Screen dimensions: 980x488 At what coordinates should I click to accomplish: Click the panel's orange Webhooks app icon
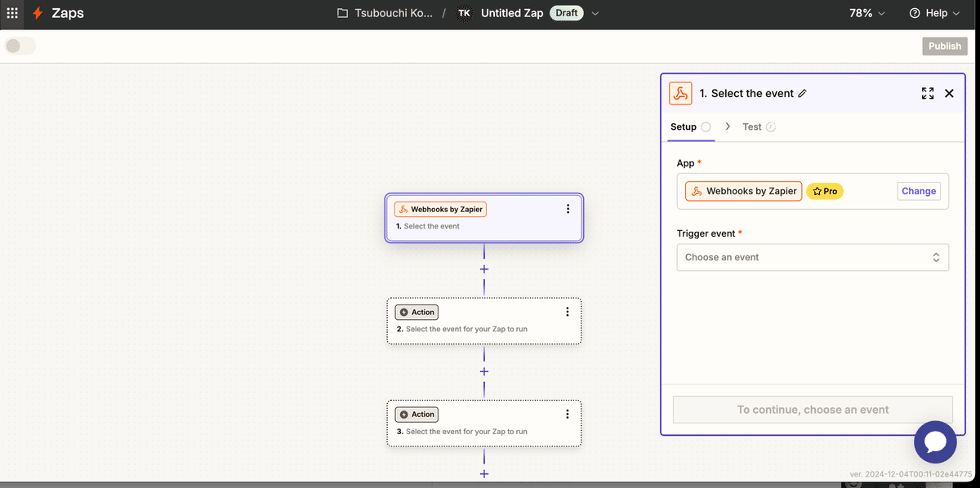pos(680,93)
